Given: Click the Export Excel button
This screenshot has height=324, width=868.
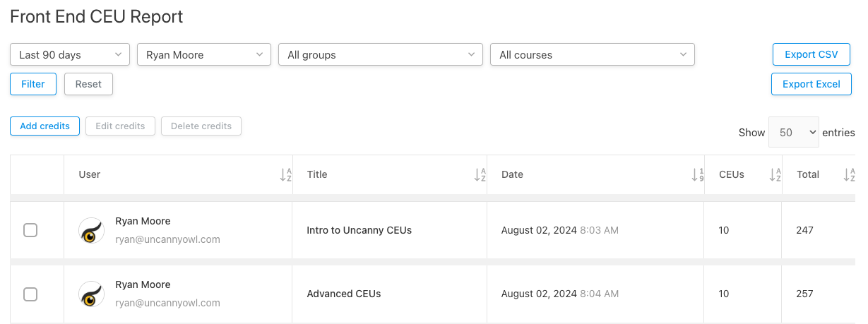Looking at the screenshot, I should [811, 84].
